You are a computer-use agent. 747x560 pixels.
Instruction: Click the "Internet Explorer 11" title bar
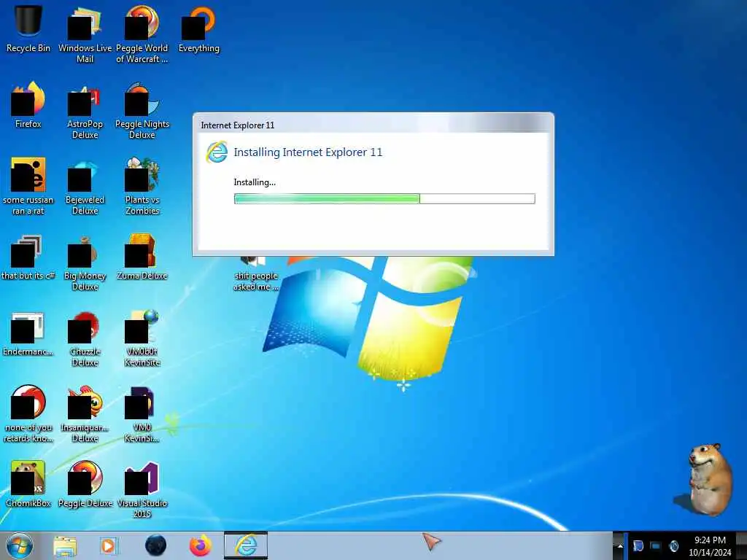pyautogui.click(x=373, y=125)
